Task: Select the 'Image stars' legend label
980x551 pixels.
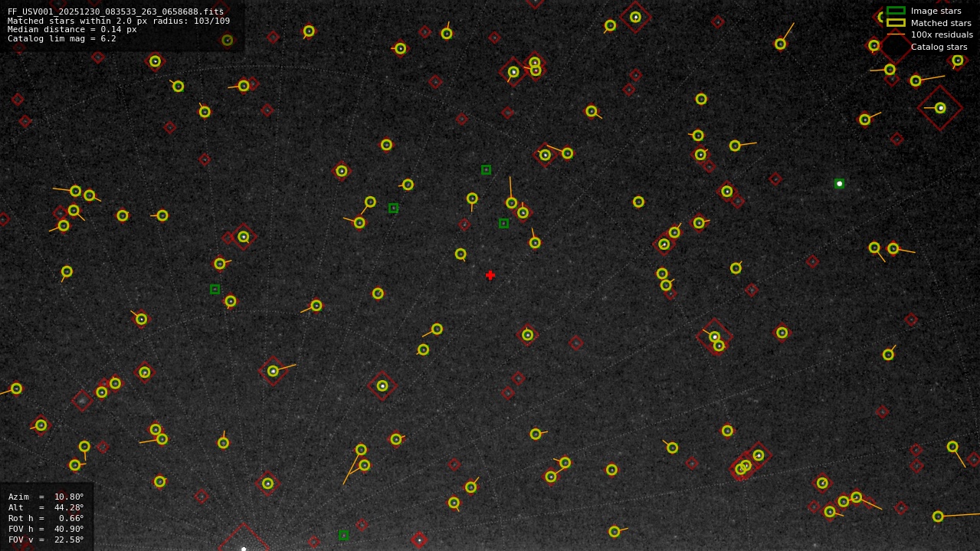Action: click(x=936, y=11)
